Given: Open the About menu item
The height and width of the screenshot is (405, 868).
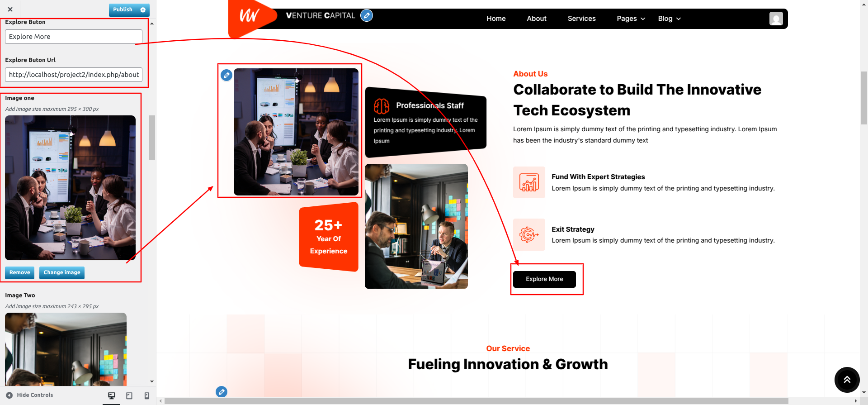Looking at the screenshot, I should click(x=537, y=19).
